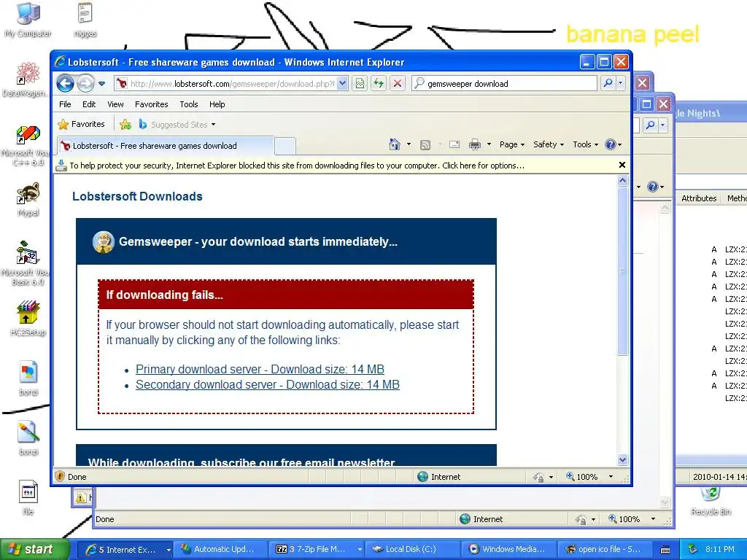The image size is (747, 560).
Task: Toggle Compatibility View icon
Action: tap(360, 84)
